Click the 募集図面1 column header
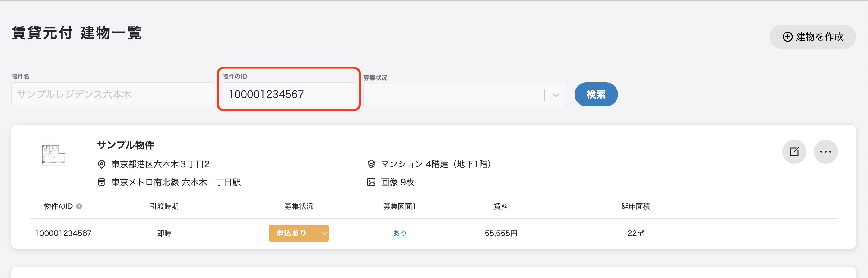Image resolution: width=868 pixels, height=278 pixels. click(x=400, y=206)
